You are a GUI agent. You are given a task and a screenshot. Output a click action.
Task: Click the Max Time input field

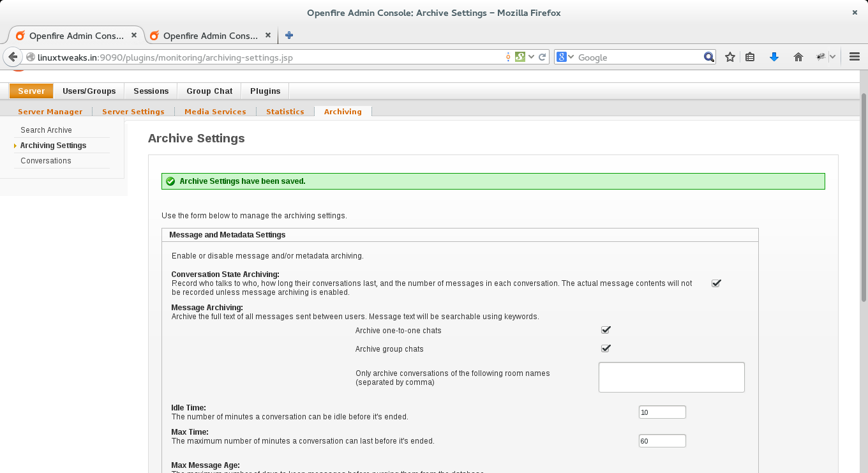(x=662, y=441)
